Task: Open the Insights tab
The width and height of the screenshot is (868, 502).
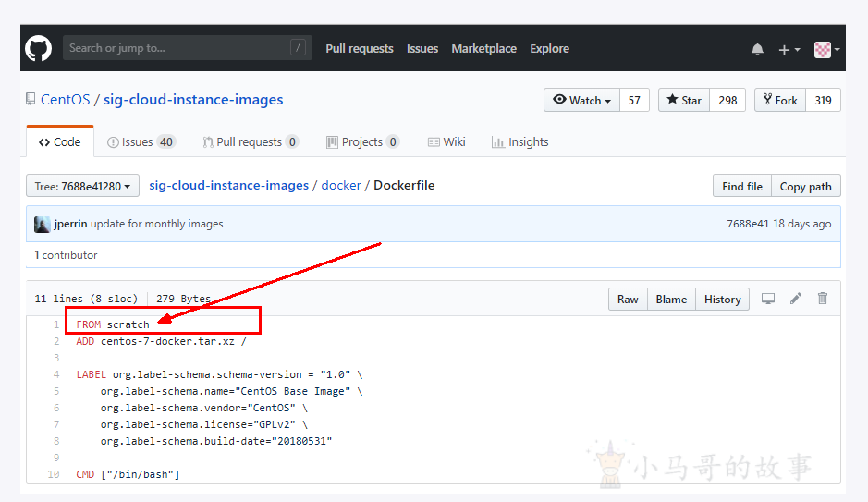Action: (520, 142)
